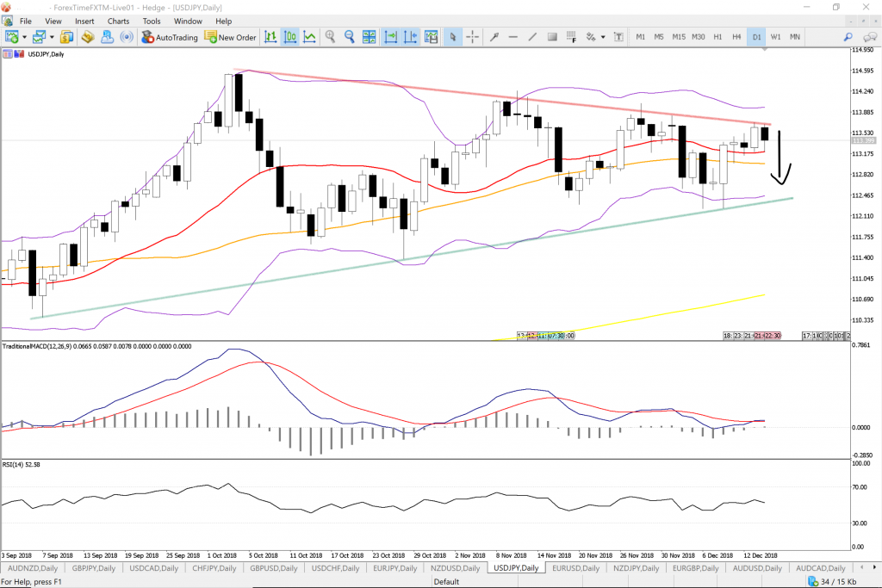Open the Charts menu
The height and width of the screenshot is (588, 882).
pyautogui.click(x=119, y=21)
